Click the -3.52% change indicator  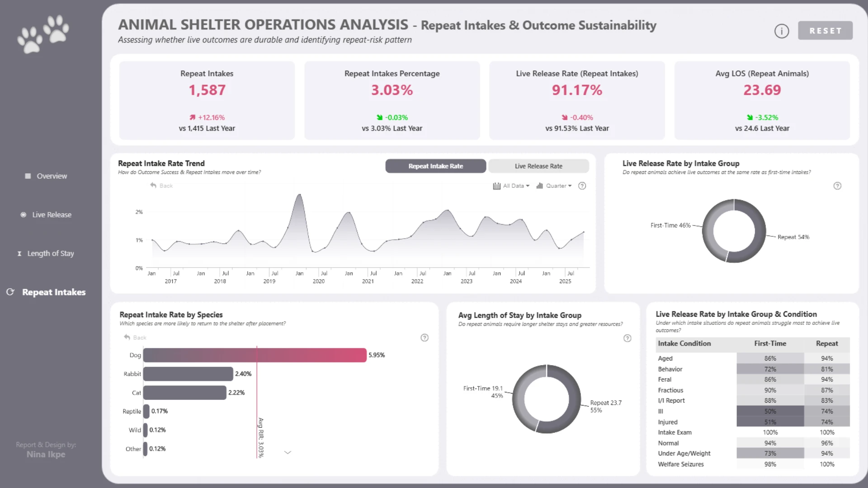pos(762,117)
